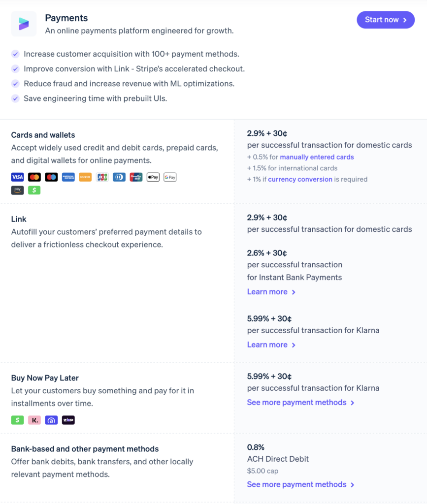Click the Payments platform logo

tap(23, 23)
